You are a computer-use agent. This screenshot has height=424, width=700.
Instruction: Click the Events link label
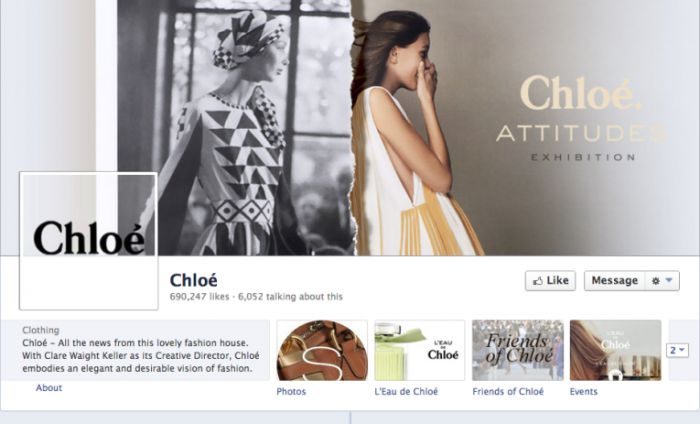tap(583, 391)
